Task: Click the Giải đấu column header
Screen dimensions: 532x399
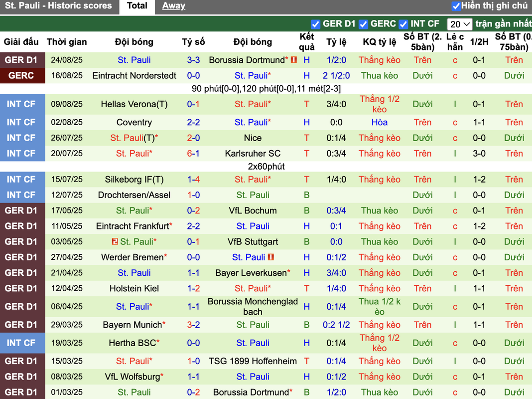Action: tap(21, 42)
